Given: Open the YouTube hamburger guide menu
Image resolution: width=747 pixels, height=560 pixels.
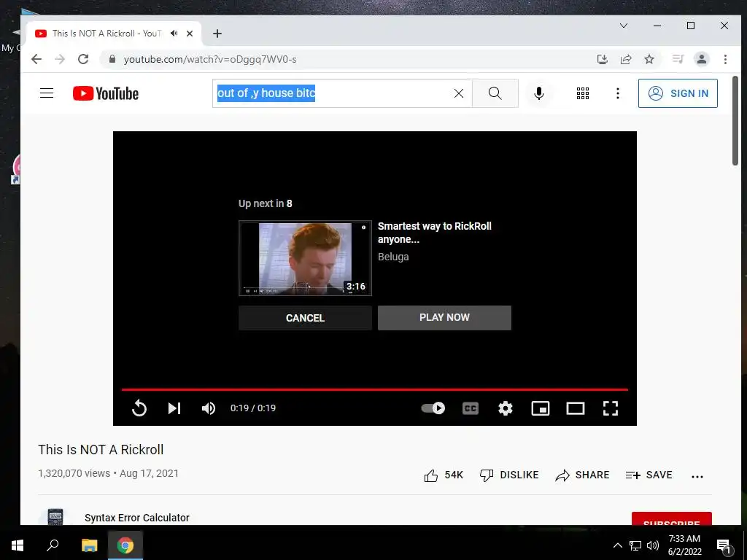Looking at the screenshot, I should [47, 93].
